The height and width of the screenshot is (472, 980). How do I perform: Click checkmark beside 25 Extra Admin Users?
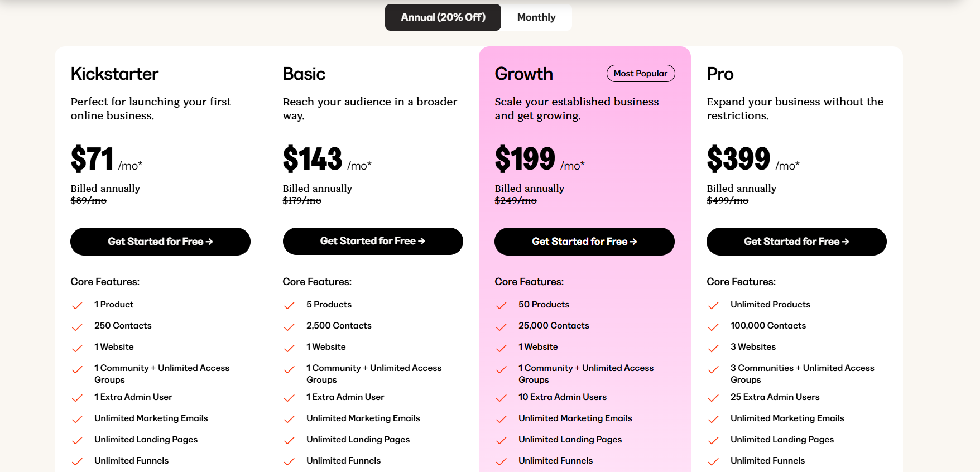(x=713, y=398)
